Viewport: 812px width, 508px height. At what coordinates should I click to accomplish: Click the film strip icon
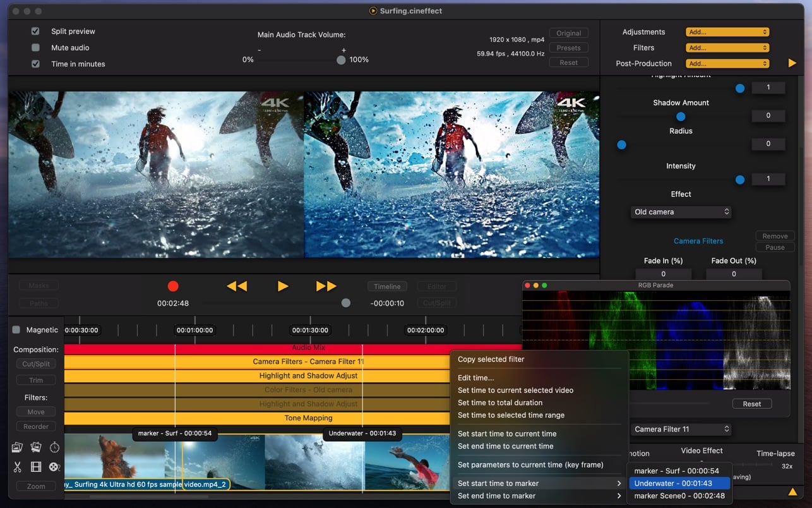tap(36, 467)
